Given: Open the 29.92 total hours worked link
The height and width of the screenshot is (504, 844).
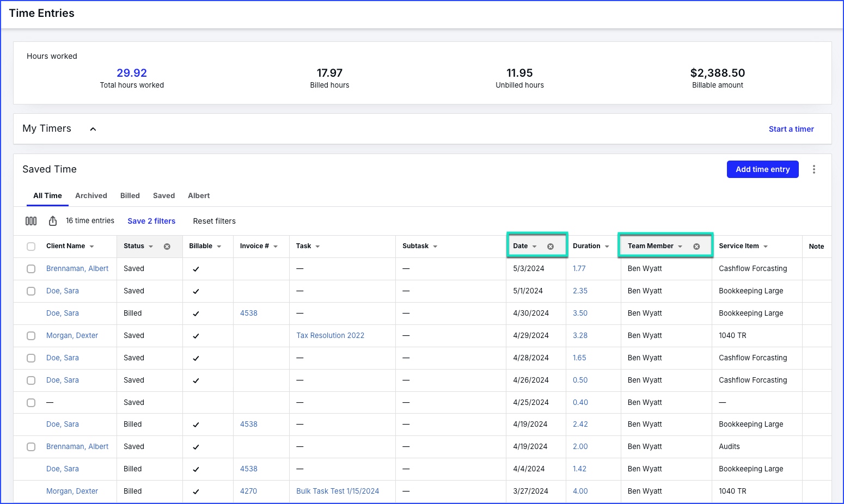Looking at the screenshot, I should [x=132, y=73].
